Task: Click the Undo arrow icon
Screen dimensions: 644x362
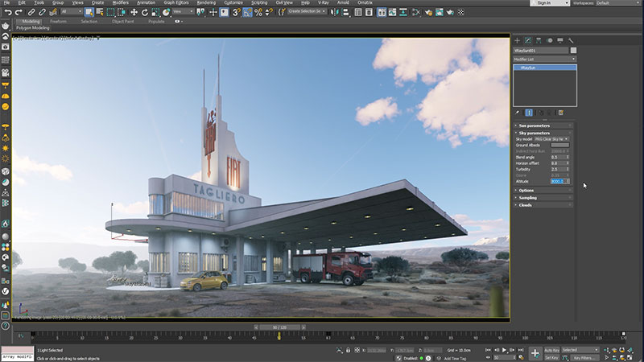Action: tap(7, 12)
